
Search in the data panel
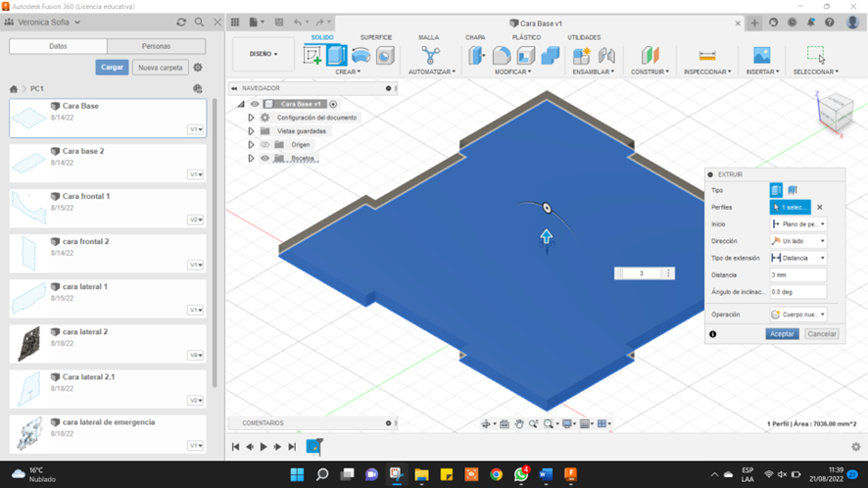pos(199,23)
